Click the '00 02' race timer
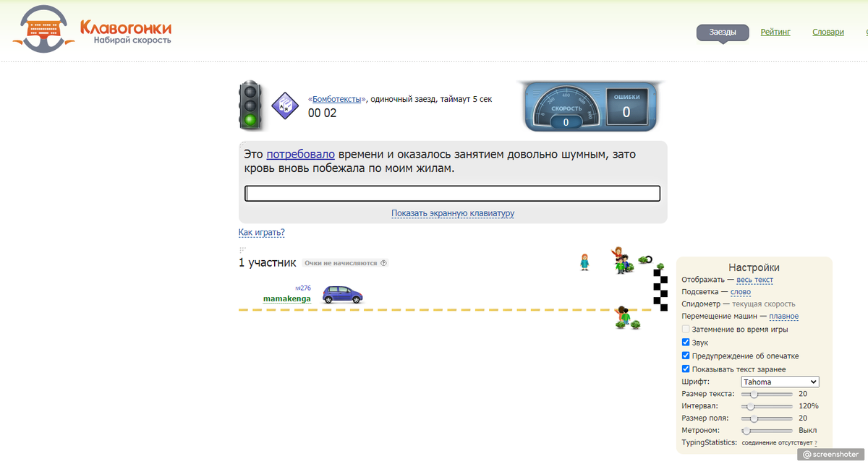 click(x=323, y=113)
